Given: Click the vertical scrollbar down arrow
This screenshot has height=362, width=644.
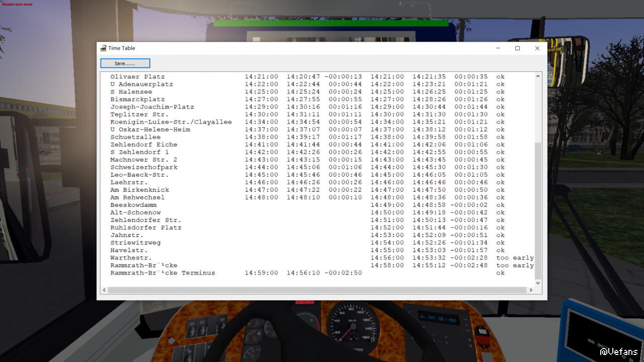Looking at the screenshot, I should (x=537, y=283).
